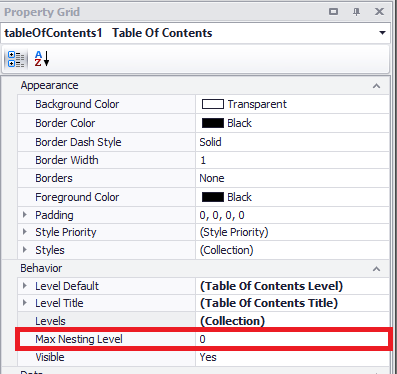
Task: Close the Property Grid panel
Action: (379, 12)
